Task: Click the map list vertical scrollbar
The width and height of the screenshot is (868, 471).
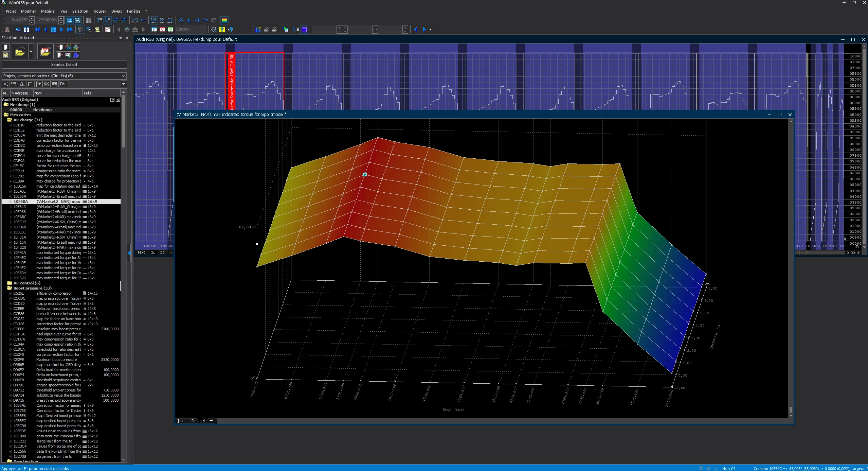Action: 123,121
